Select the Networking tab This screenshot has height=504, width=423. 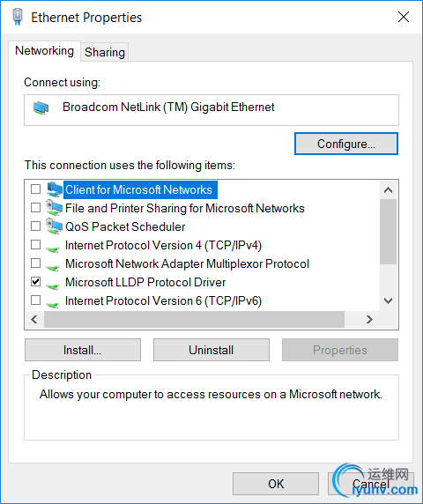point(44,51)
